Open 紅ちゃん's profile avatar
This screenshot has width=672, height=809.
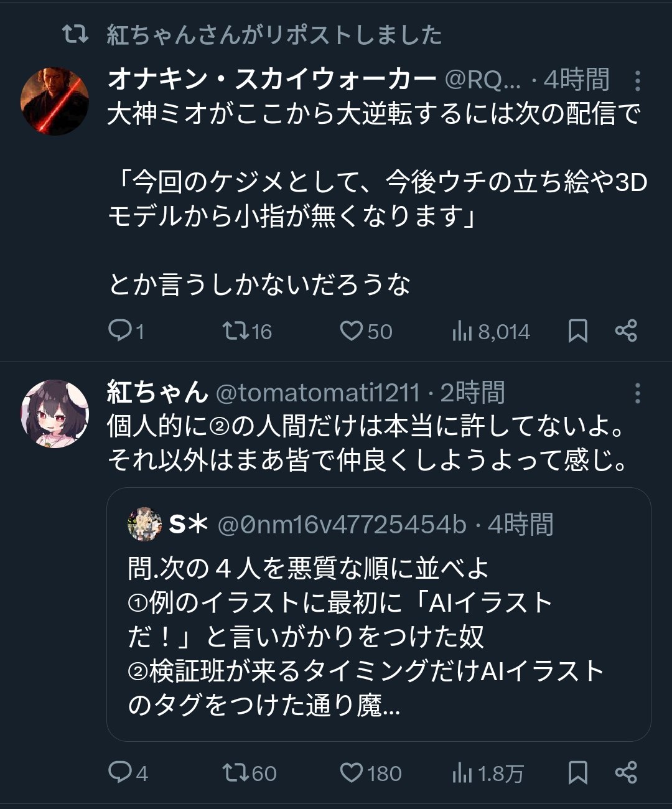click(x=55, y=414)
